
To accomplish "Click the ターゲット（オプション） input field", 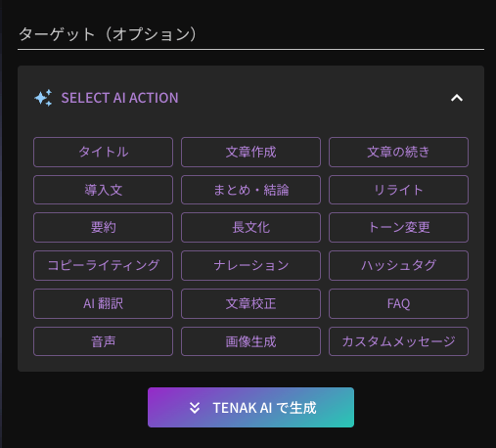I will [x=250, y=34].
